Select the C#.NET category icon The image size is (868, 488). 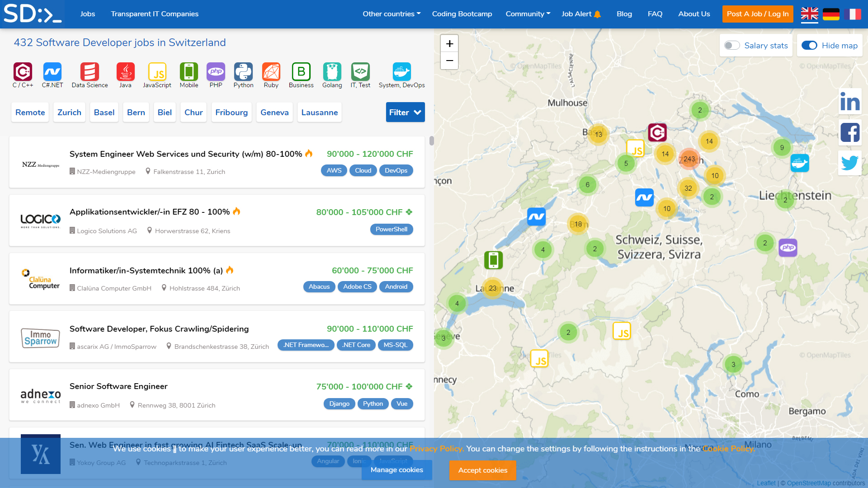[x=52, y=72]
